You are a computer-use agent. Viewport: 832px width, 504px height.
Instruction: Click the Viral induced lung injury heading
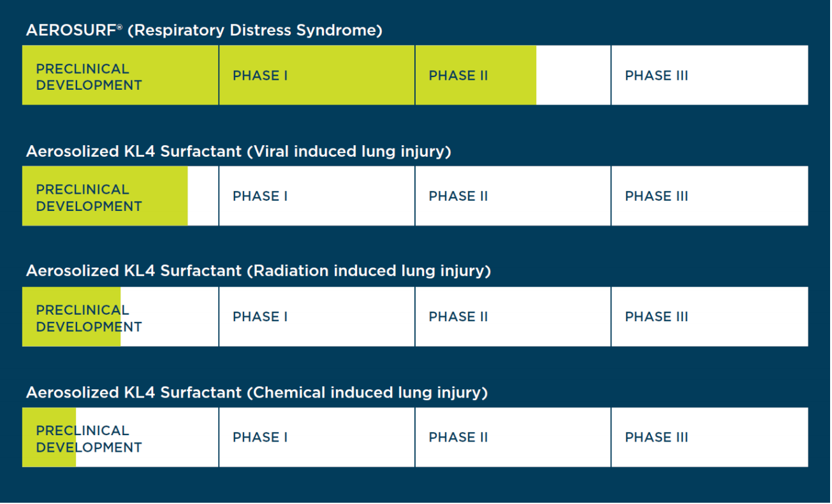[238, 152]
